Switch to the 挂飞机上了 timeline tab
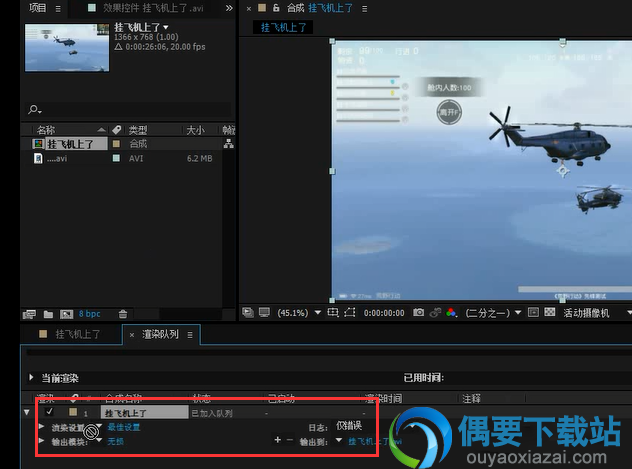Image resolution: width=632 pixels, height=469 pixels. [78, 334]
